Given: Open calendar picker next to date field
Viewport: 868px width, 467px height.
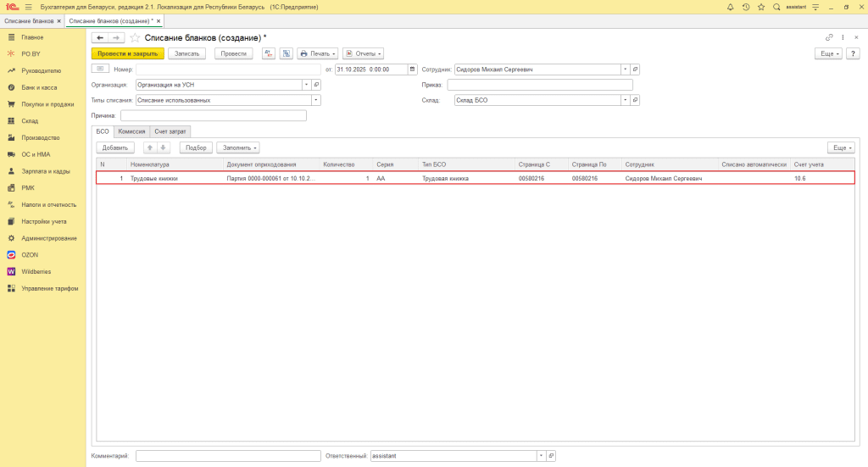Looking at the screenshot, I should coord(413,69).
